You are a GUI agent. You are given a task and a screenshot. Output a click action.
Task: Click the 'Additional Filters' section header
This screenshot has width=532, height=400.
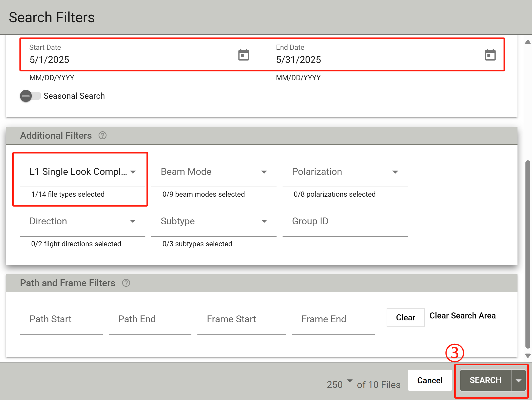tap(56, 135)
